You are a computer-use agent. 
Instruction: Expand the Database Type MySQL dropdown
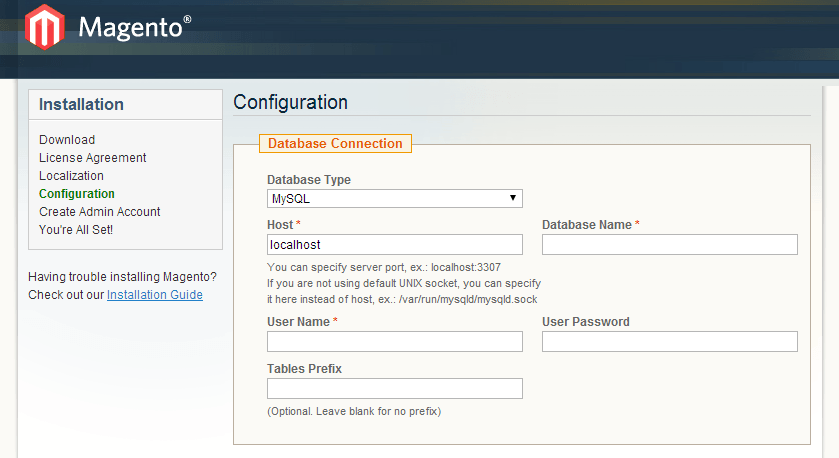click(394, 199)
